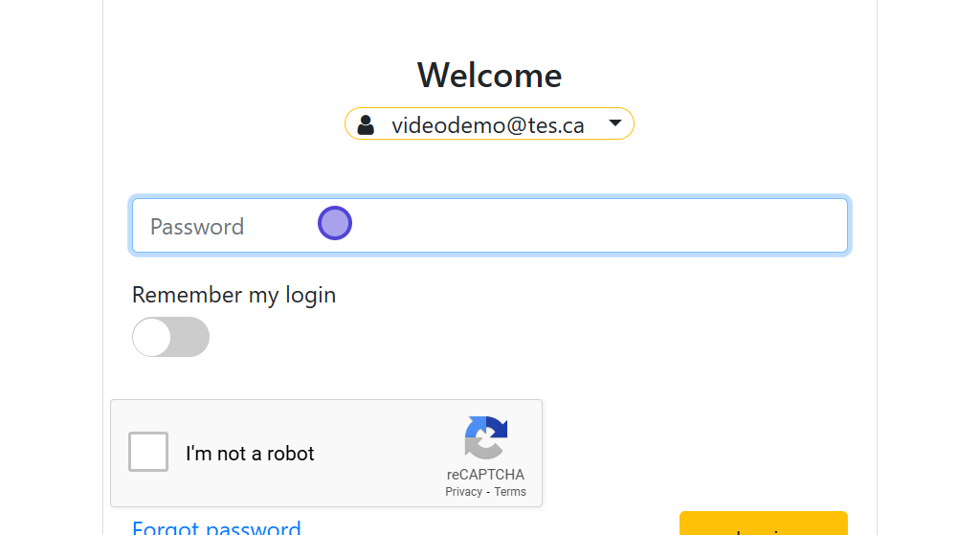Image resolution: width=980 pixels, height=535 pixels.
Task: Expand the account dropdown caret arrow
Action: (x=615, y=123)
